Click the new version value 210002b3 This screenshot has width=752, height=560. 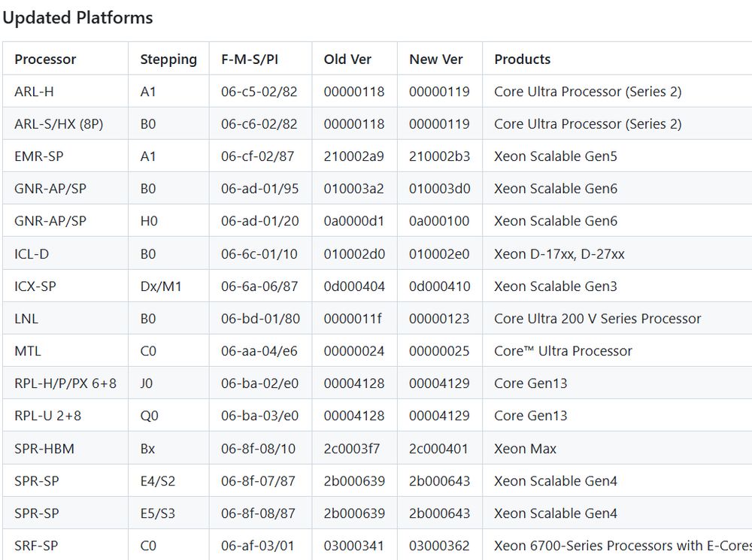point(439,156)
